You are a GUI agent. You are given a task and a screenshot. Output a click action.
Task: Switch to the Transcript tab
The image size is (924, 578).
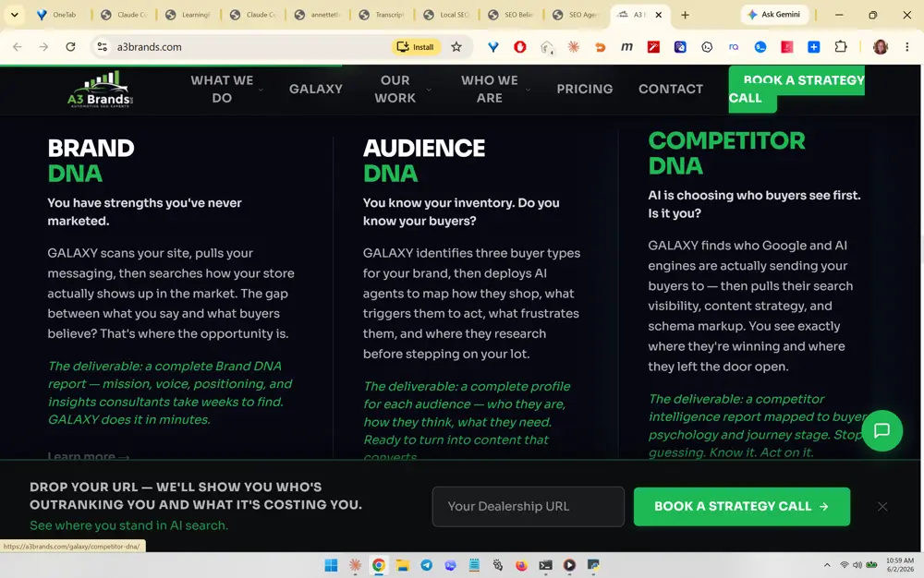click(x=383, y=15)
